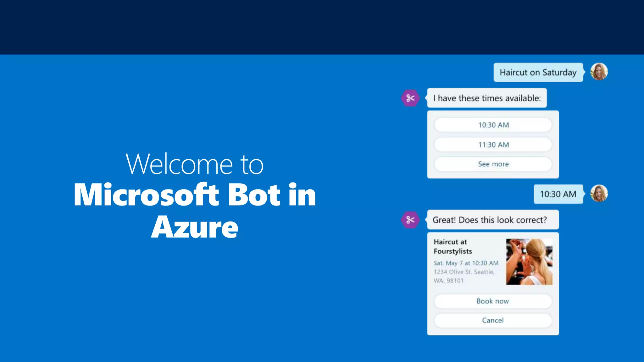
Task: Select the 11:30 AM time option
Action: click(493, 145)
